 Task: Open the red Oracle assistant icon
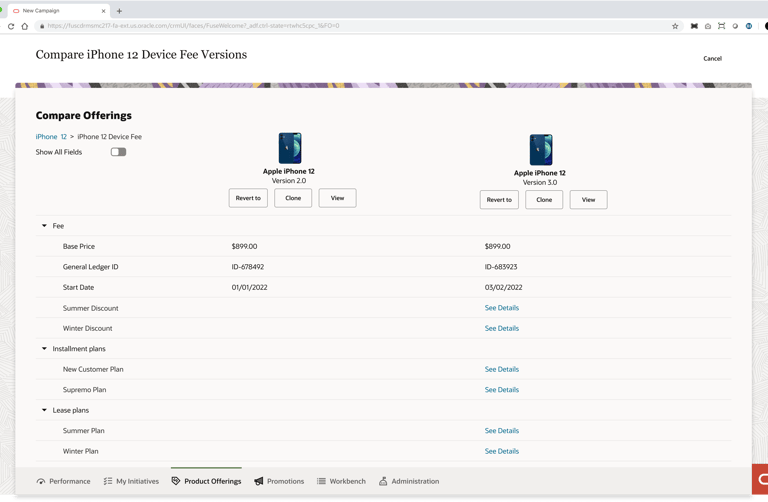(760, 479)
